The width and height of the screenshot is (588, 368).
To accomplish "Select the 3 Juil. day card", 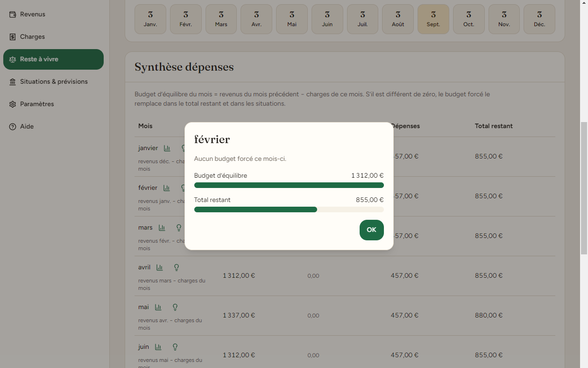I will coord(363,19).
